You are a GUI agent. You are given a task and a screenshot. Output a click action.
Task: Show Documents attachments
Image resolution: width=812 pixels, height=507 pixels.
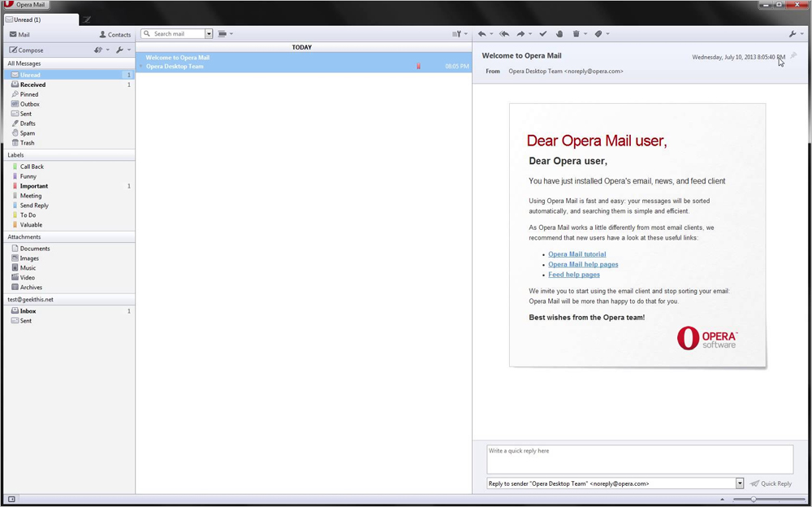[x=69, y=249]
